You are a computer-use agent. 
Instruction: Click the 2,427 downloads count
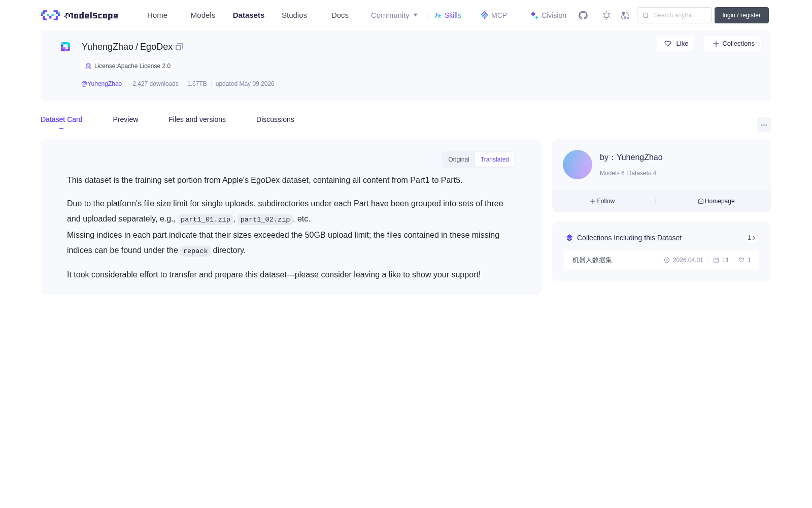point(155,84)
